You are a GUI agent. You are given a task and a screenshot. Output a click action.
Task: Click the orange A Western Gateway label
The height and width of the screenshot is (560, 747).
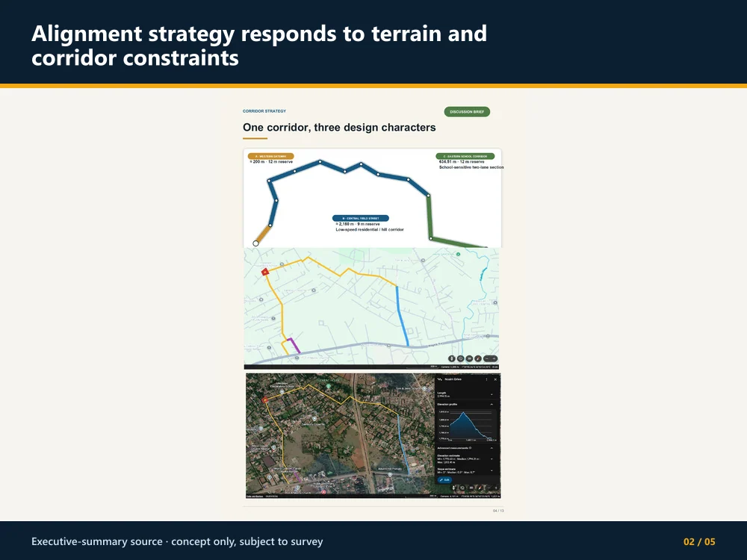tap(270, 156)
